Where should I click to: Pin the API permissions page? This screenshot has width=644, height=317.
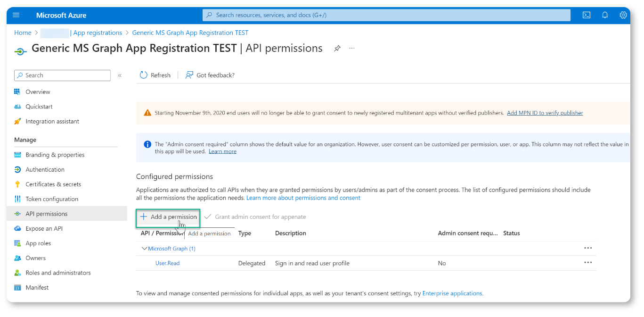click(337, 49)
